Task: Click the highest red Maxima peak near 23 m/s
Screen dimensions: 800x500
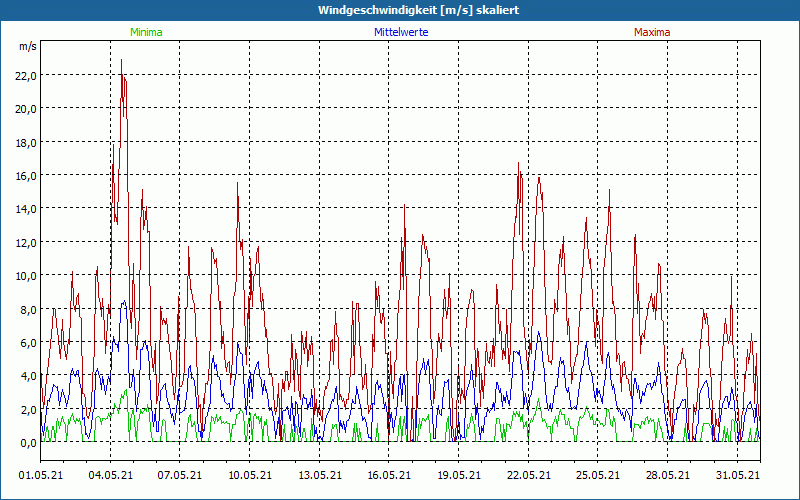Action: [x=121, y=60]
